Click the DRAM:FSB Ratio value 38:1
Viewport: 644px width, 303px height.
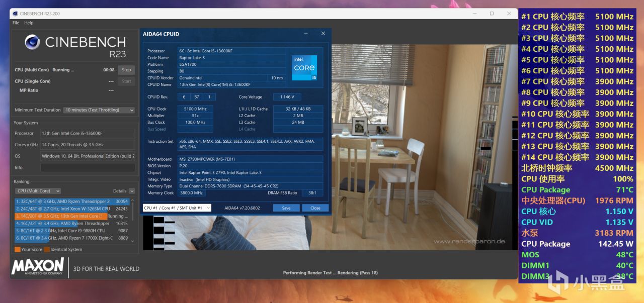tap(312, 193)
